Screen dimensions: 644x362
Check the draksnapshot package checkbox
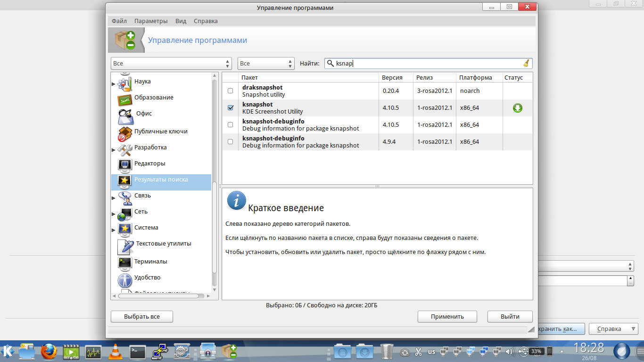click(231, 91)
